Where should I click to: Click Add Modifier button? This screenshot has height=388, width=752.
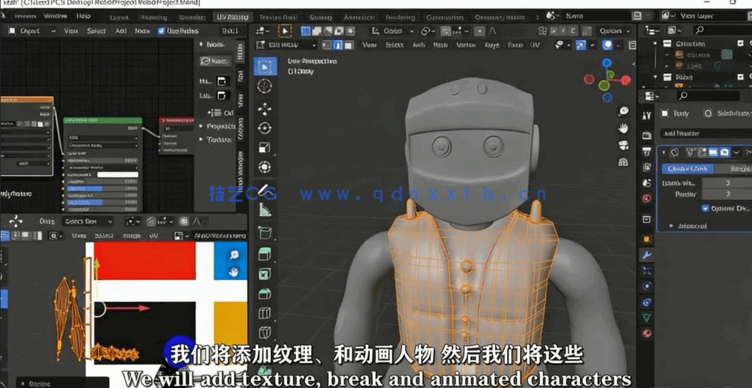pos(705,133)
